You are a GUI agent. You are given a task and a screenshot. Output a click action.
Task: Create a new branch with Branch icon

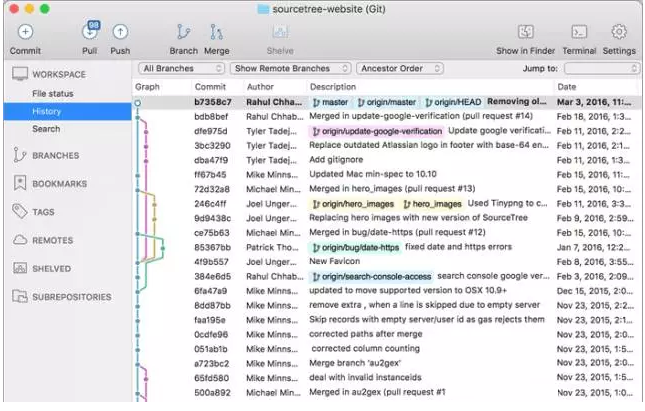click(183, 32)
